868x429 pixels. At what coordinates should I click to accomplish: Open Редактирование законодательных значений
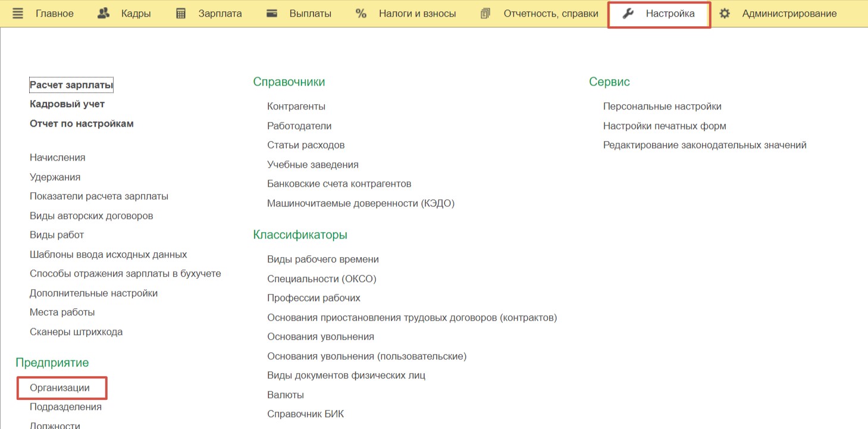pos(705,145)
